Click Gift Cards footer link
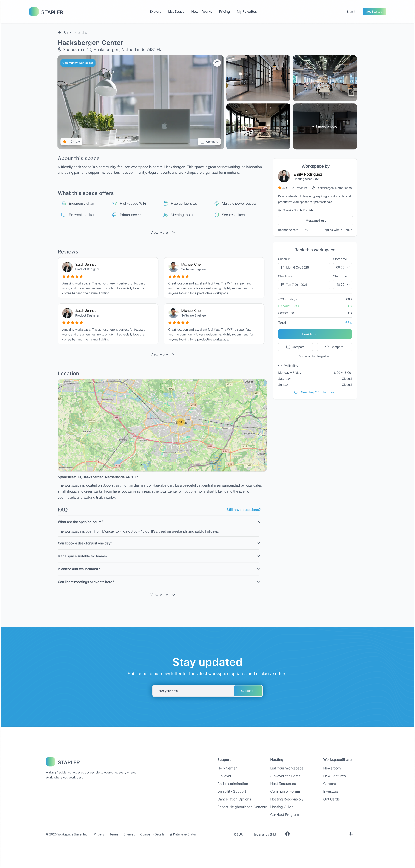Screen dimensions: 415x868 pyautogui.click(x=331, y=800)
